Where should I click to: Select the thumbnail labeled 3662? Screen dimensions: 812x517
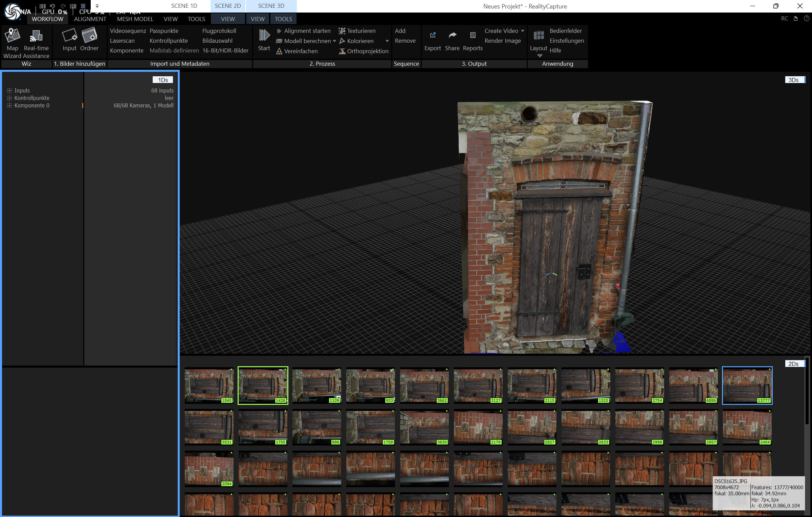point(424,386)
